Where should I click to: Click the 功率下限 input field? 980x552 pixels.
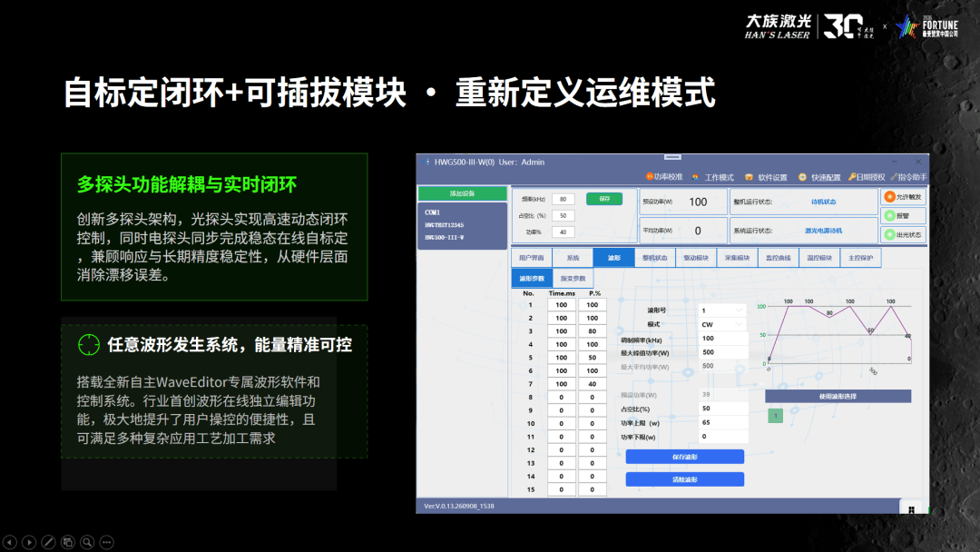(722, 437)
